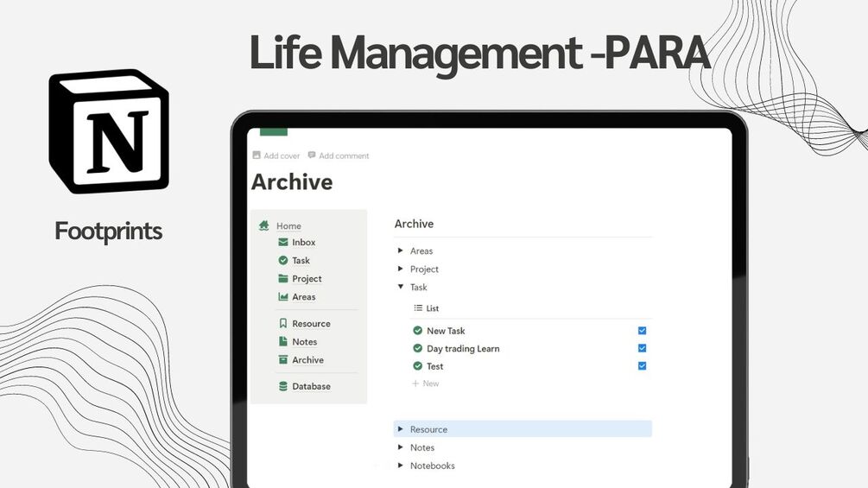Open Inbox page from sidebar
Image resolution: width=868 pixels, height=488 pixels.
point(303,243)
